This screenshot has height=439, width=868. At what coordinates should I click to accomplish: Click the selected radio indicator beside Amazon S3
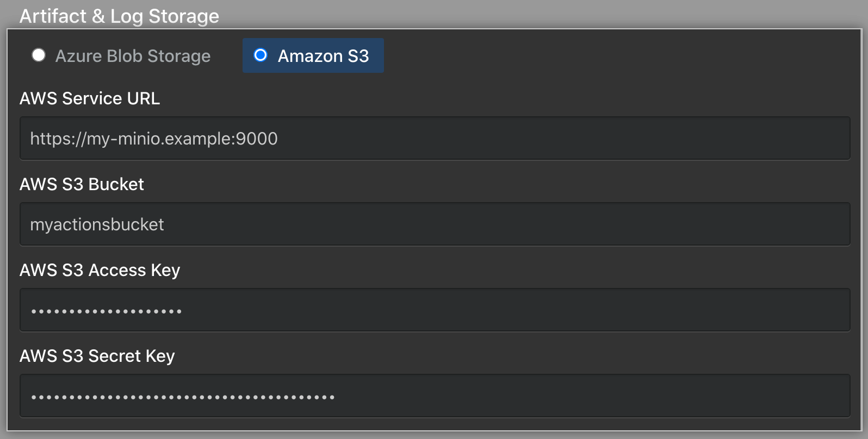point(261,55)
